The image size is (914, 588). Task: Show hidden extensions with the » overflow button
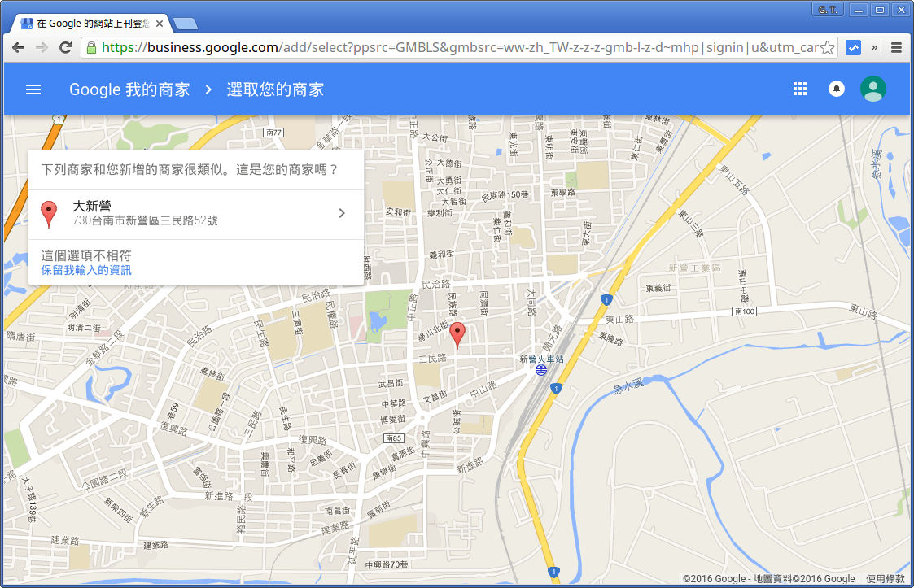tap(875, 47)
